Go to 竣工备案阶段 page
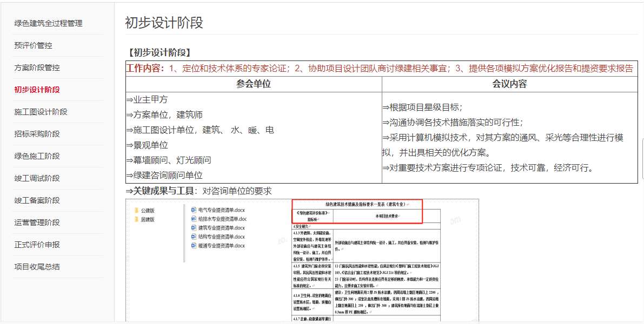Image resolution: width=644 pixels, height=324 pixels. [x=37, y=200]
